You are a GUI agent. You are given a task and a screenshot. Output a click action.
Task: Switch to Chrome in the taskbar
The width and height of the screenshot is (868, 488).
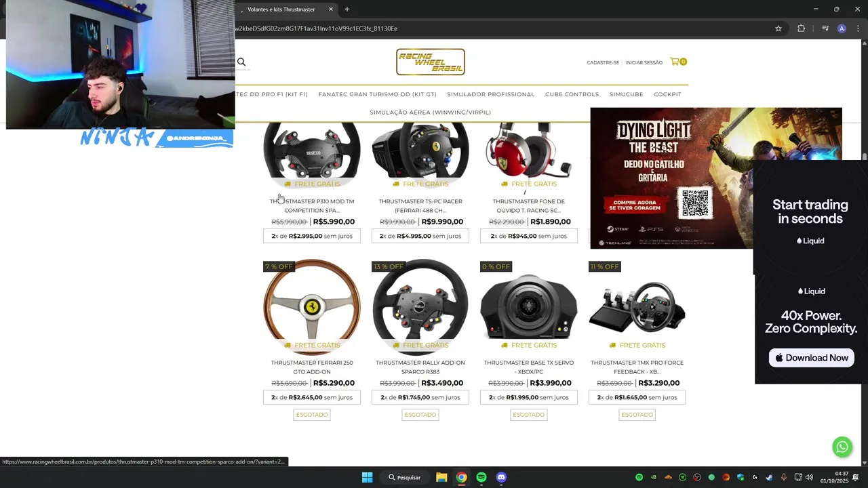tap(461, 477)
